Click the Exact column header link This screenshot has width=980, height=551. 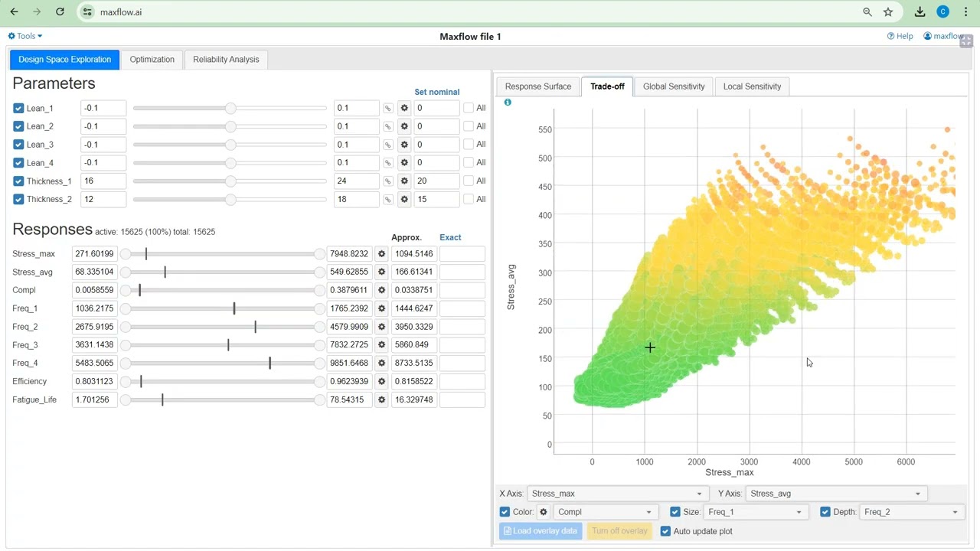point(450,237)
